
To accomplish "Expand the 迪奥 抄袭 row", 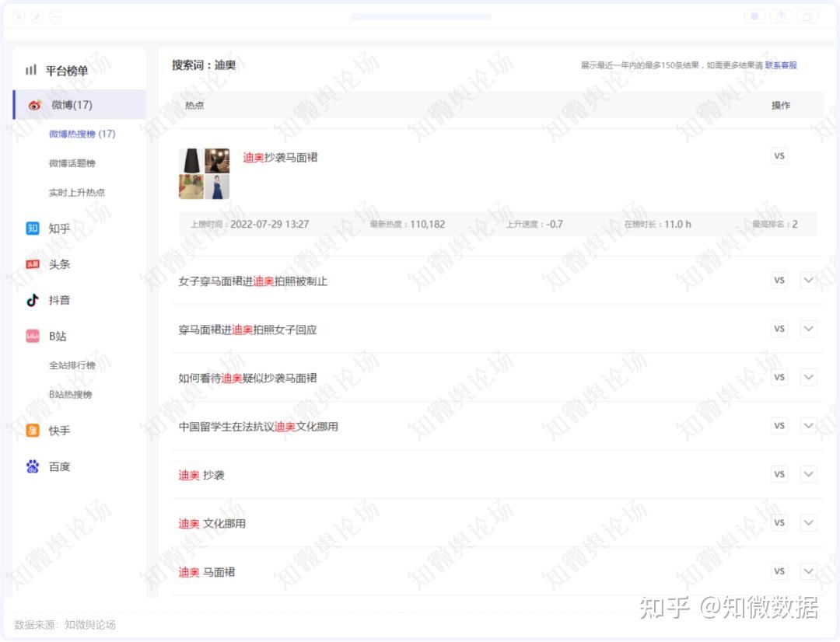I will (808, 474).
